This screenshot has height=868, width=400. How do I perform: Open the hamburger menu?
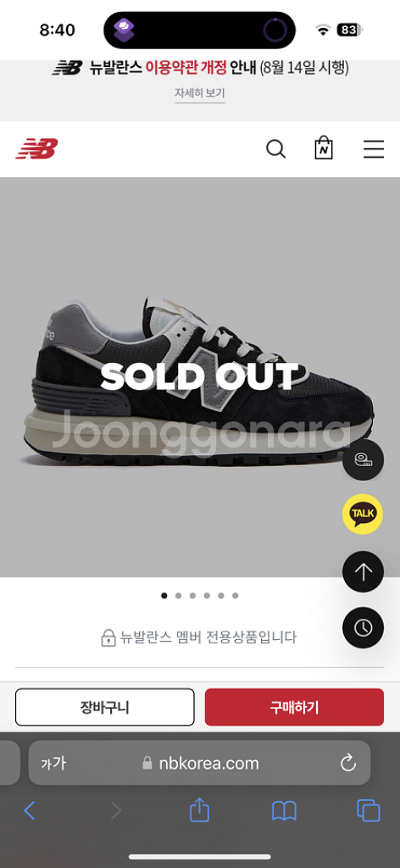374,149
